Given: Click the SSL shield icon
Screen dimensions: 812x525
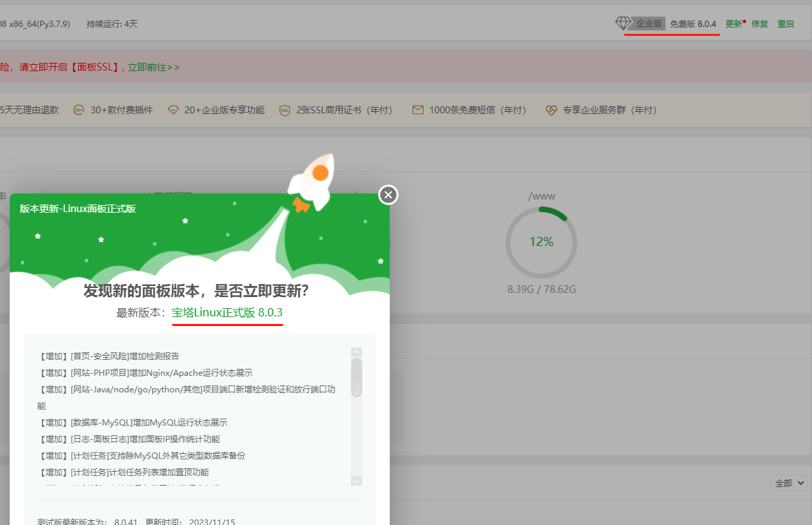Looking at the screenshot, I should pyautogui.click(x=284, y=111).
